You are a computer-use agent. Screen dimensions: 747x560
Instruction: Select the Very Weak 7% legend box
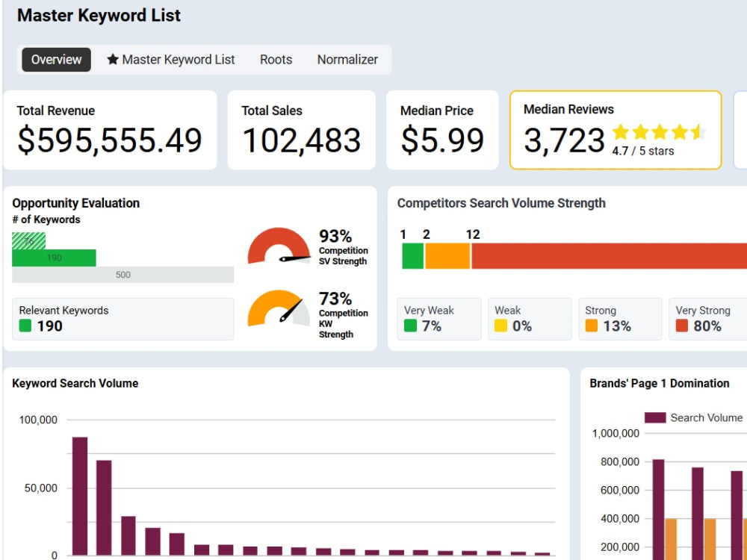[439, 319]
